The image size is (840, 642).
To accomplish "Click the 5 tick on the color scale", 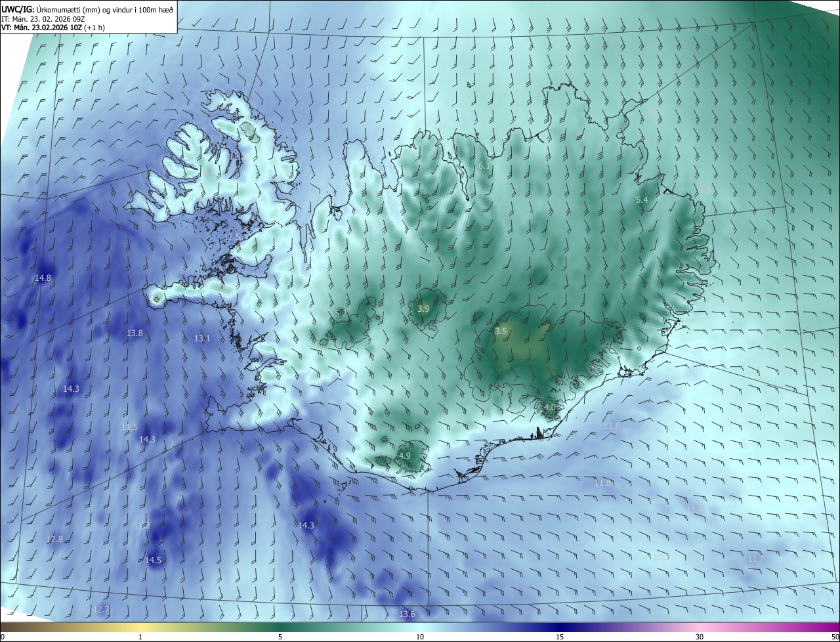I will tap(280, 637).
